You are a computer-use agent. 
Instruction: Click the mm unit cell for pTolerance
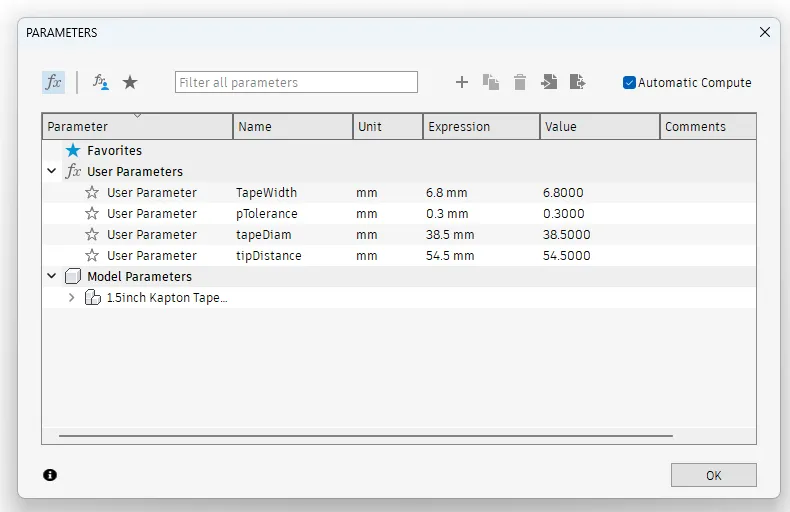[367, 214]
